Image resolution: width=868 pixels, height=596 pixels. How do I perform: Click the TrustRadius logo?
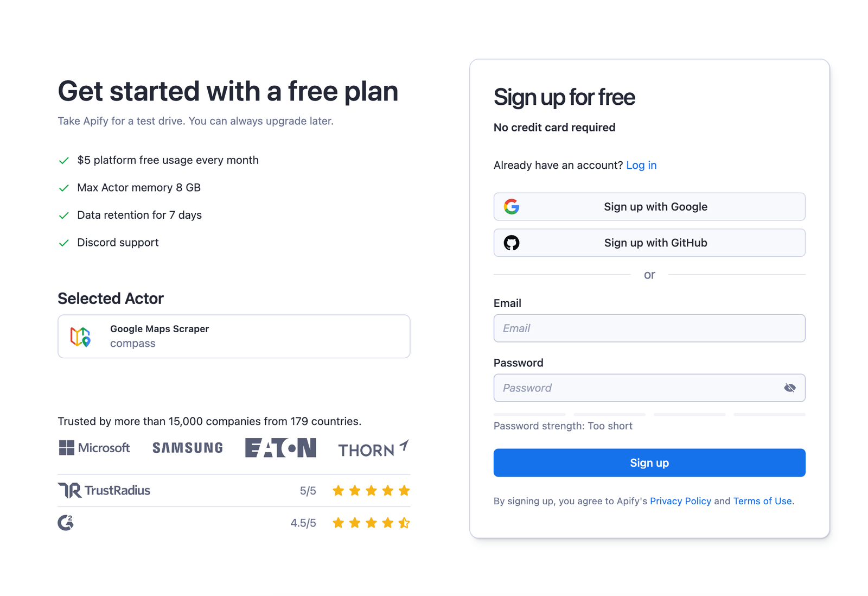[104, 491]
